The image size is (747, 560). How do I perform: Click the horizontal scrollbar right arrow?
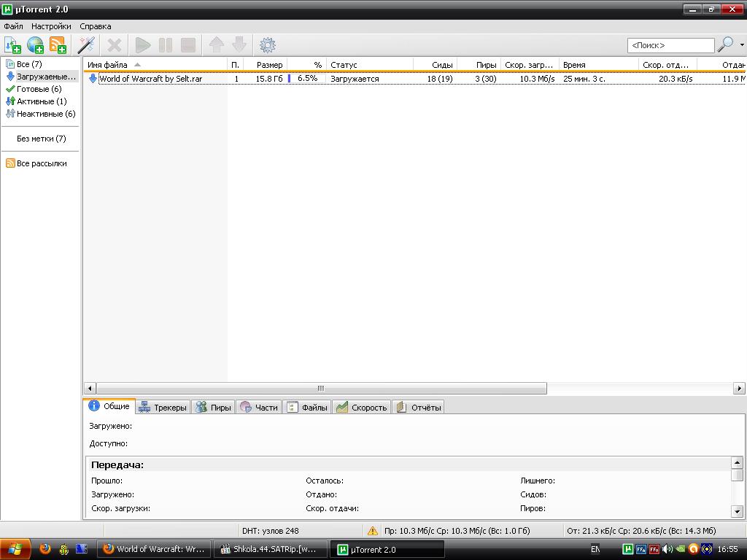pyautogui.click(x=739, y=388)
